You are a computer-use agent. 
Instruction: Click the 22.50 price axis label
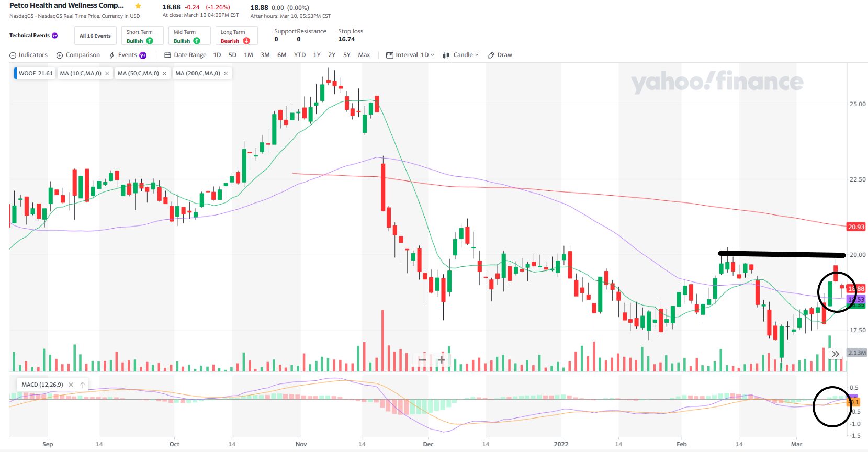[858, 179]
